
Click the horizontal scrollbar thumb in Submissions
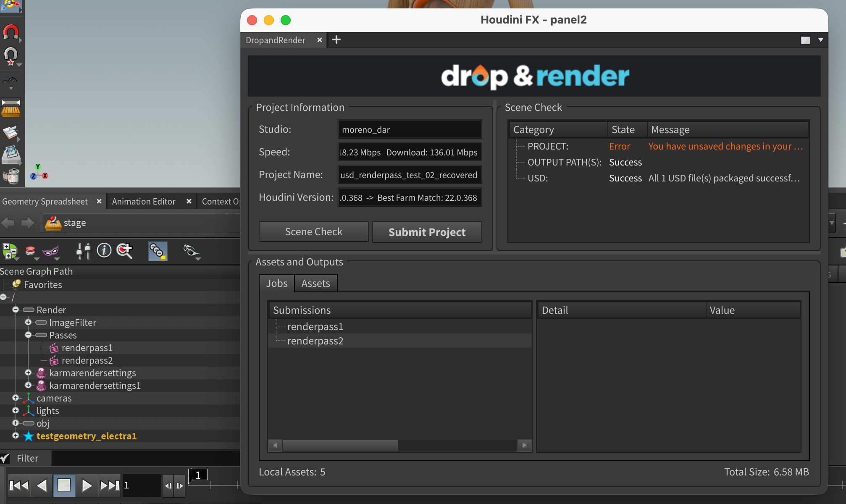click(x=341, y=445)
